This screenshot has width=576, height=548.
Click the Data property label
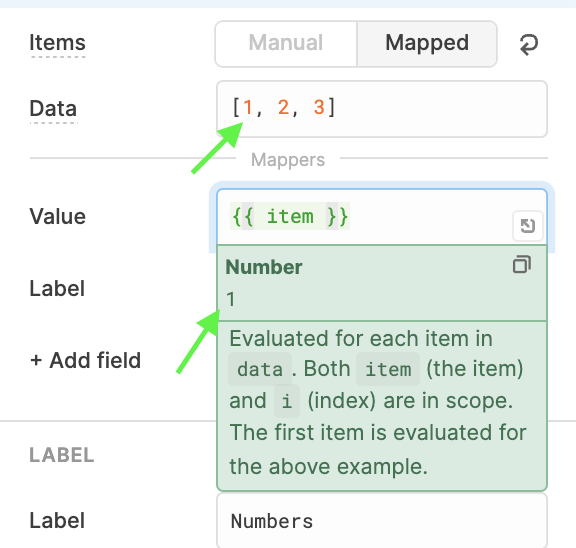pos(53,109)
